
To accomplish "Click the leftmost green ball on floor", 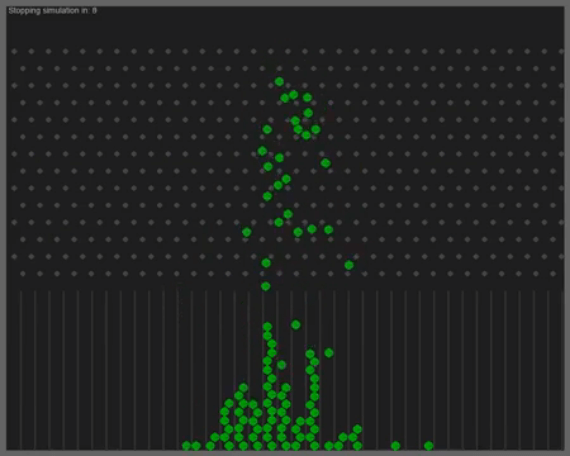I will pos(186,445).
